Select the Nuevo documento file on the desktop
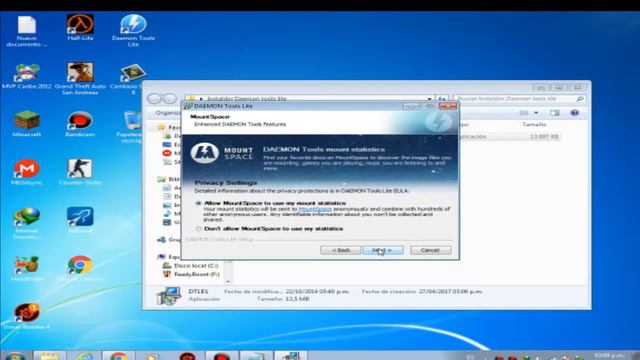The width and height of the screenshot is (640, 360). pos(27,31)
